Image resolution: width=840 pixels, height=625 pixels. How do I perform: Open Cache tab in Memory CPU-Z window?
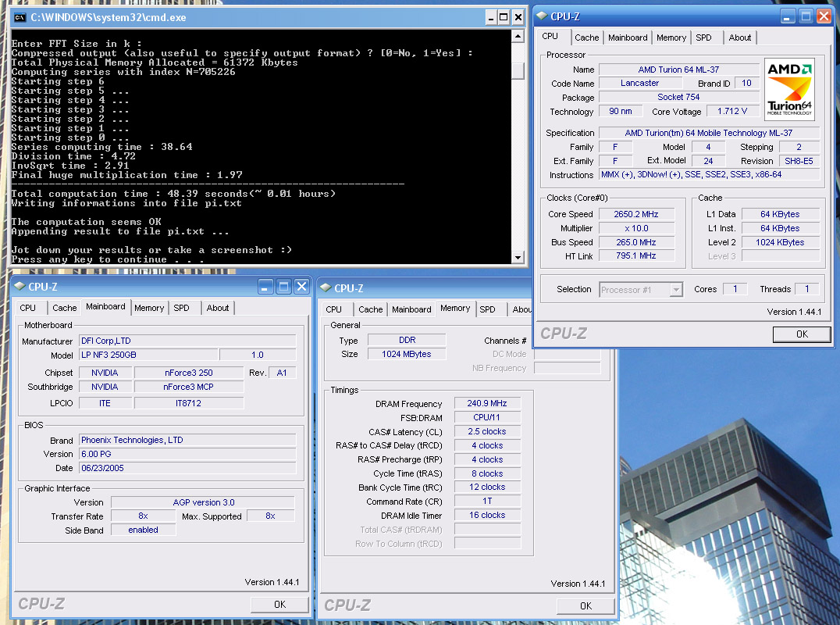[x=371, y=310]
